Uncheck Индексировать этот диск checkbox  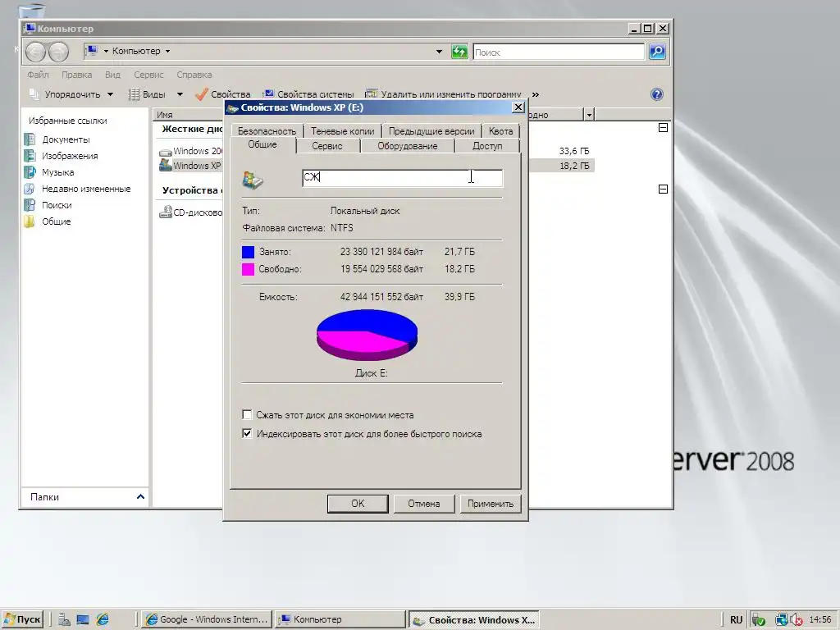point(247,433)
